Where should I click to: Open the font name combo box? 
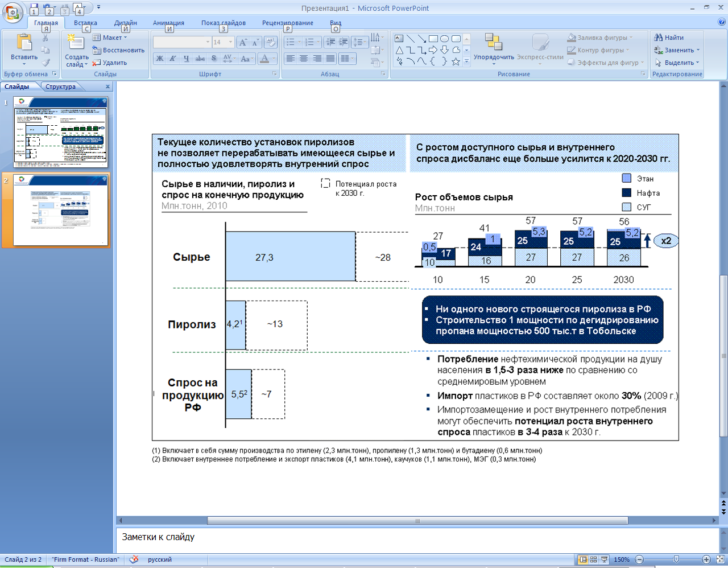pyautogui.click(x=182, y=42)
